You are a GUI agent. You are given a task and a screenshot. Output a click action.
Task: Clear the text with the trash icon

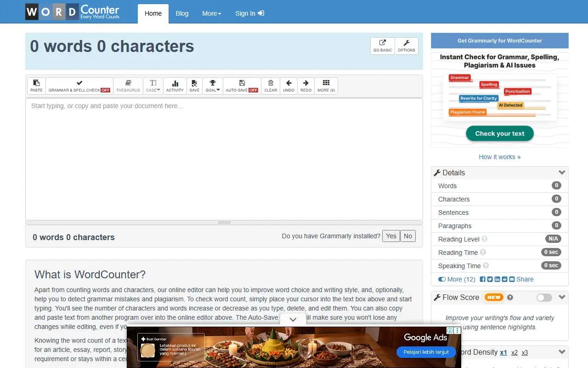click(271, 86)
